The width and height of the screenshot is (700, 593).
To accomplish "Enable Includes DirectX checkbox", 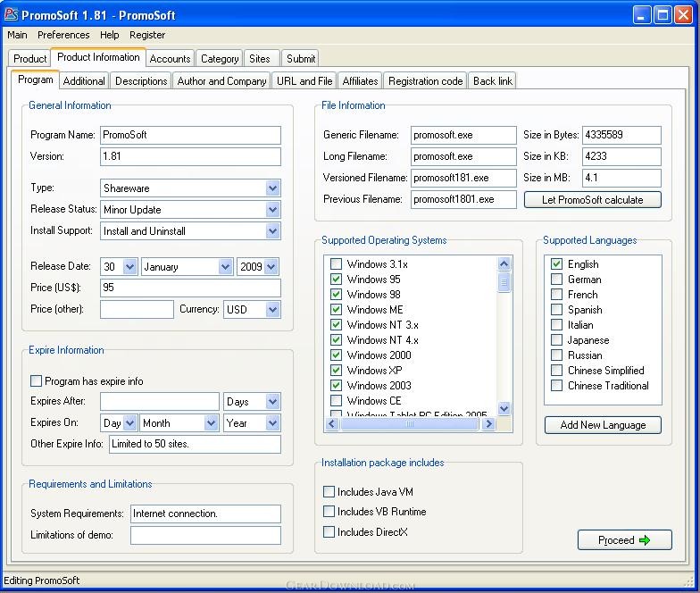I will tap(329, 532).
